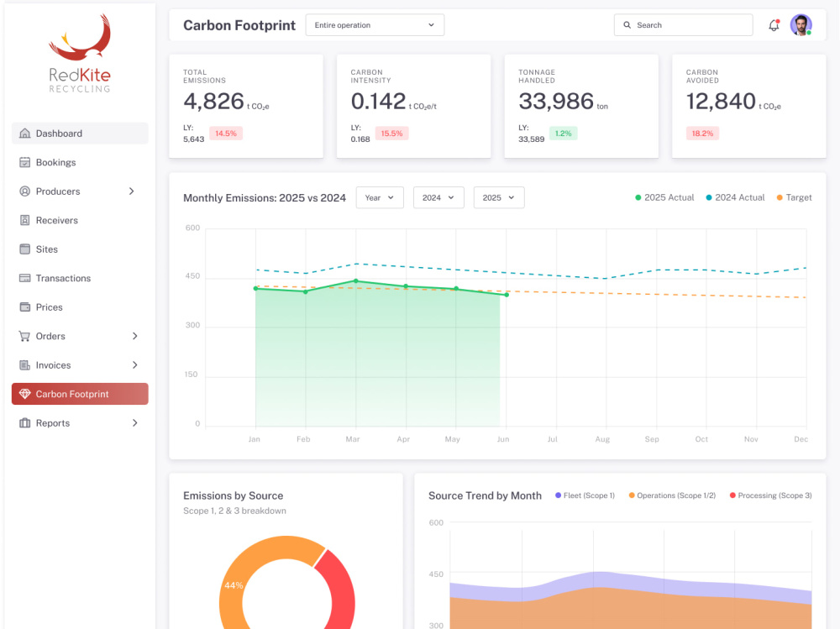Click the June 2025 data point
Viewport: 840px width, 629px height.
(x=507, y=295)
